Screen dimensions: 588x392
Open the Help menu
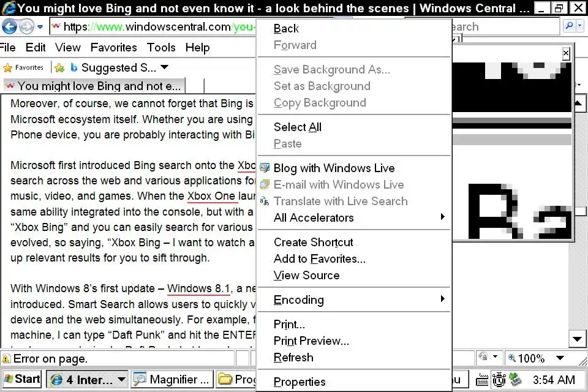pyautogui.click(x=198, y=48)
